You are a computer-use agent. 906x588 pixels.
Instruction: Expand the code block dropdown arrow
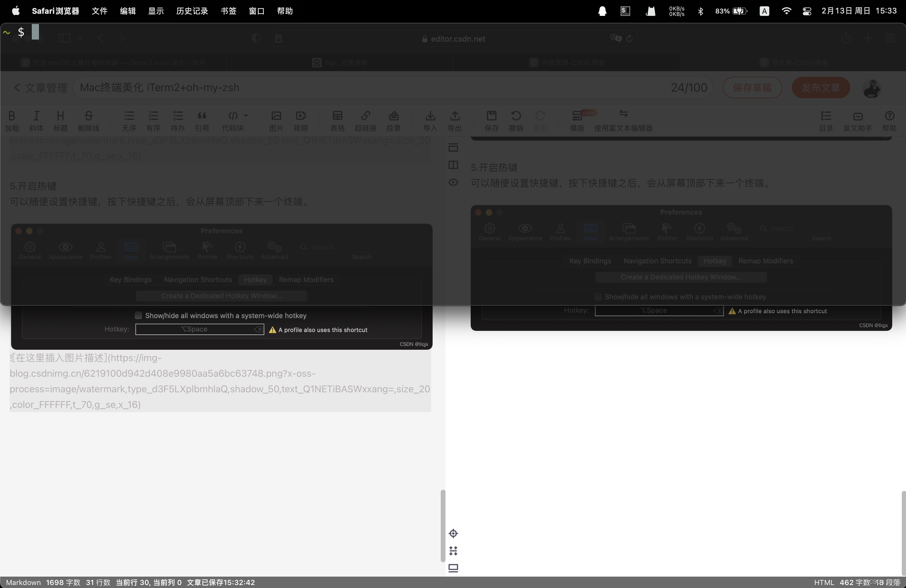point(246,115)
